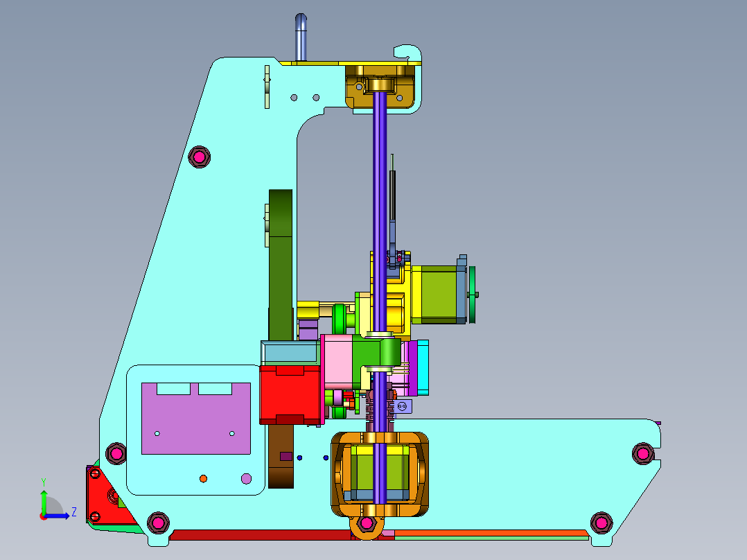Select the olive green extruder motor body
747x560 pixels.
[439, 295]
